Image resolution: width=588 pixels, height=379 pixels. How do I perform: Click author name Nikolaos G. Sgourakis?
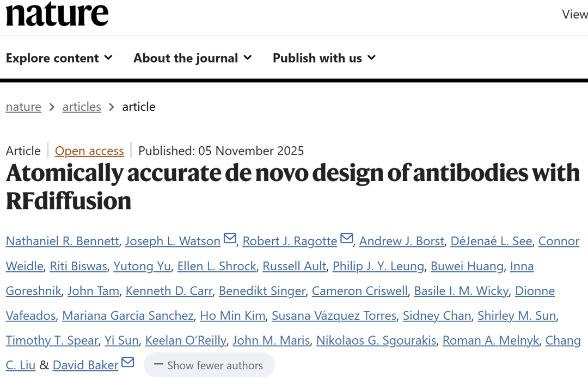(376, 341)
